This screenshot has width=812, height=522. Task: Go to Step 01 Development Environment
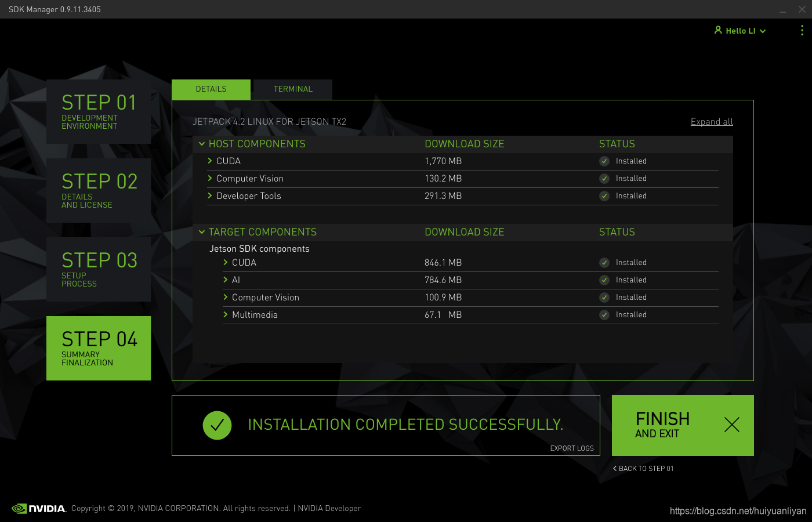(99, 111)
